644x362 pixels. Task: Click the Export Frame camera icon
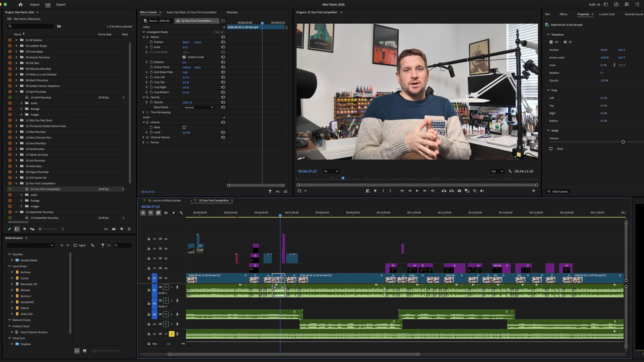click(459, 191)
